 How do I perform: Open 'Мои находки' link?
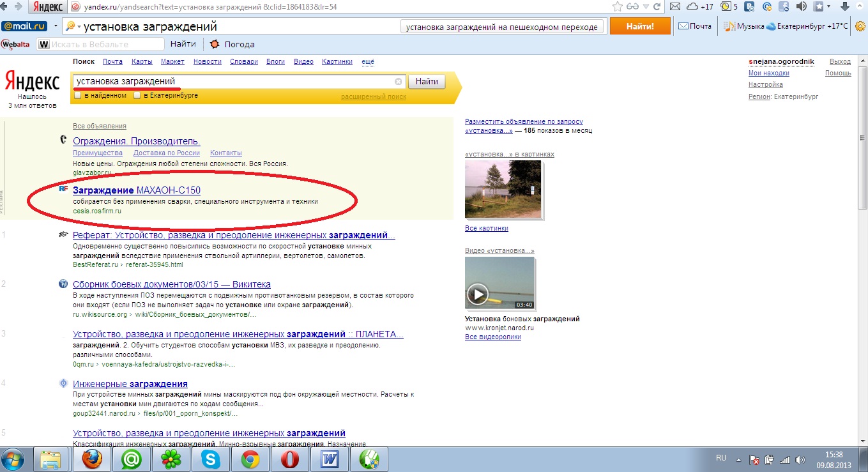pos(769,73)
